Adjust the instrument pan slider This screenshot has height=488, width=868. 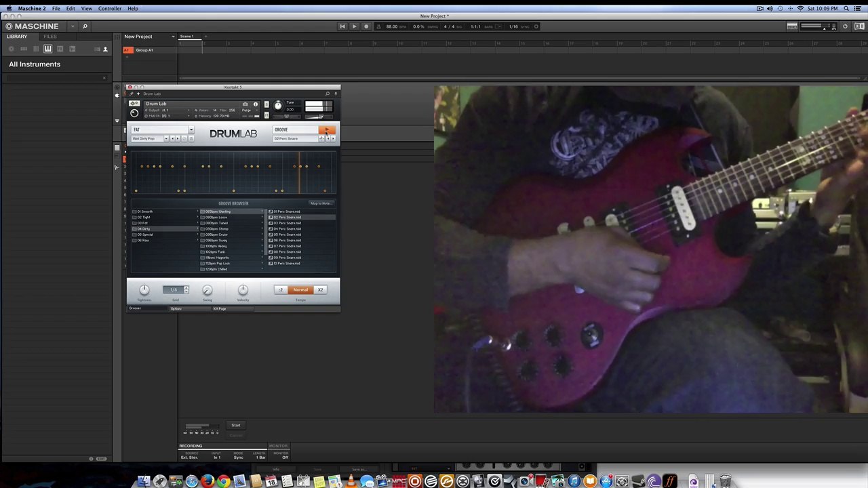(286, 117)
